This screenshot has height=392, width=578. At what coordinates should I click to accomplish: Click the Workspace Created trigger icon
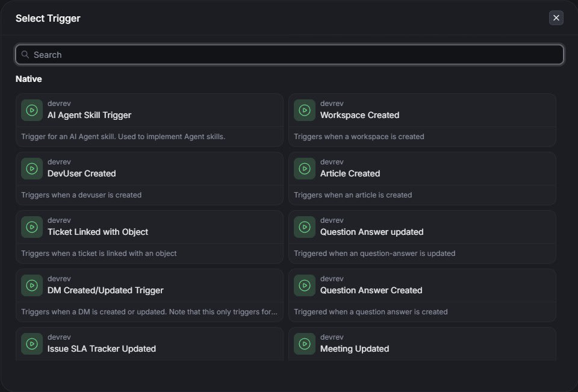pyautogui.click(x=305, y=110)
